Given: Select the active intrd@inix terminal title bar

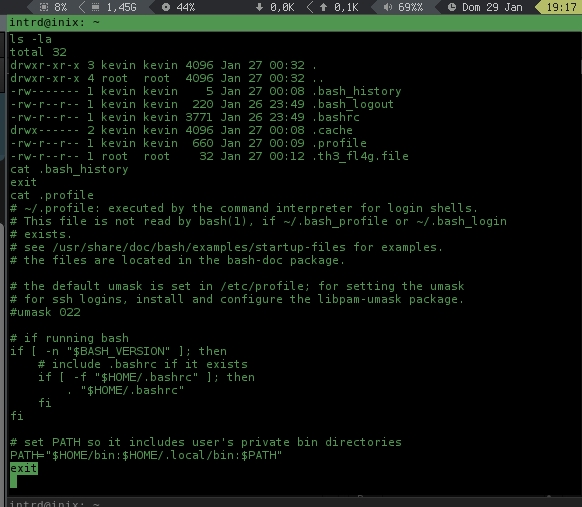Looking at the screenshot, I should 294,23.
